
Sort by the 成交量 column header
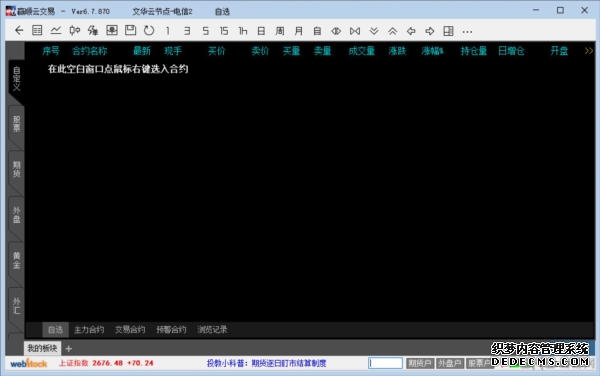pos(361,51)
